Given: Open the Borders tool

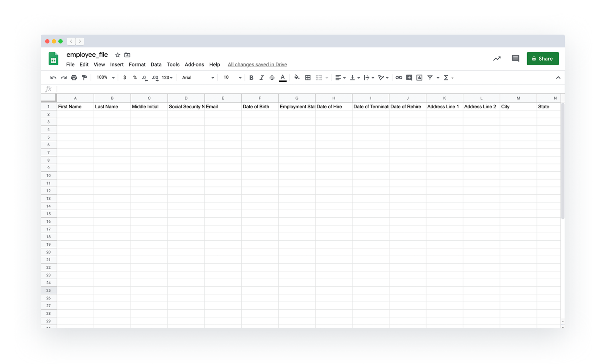Looking at the screenshot, I should click(308, 77).
